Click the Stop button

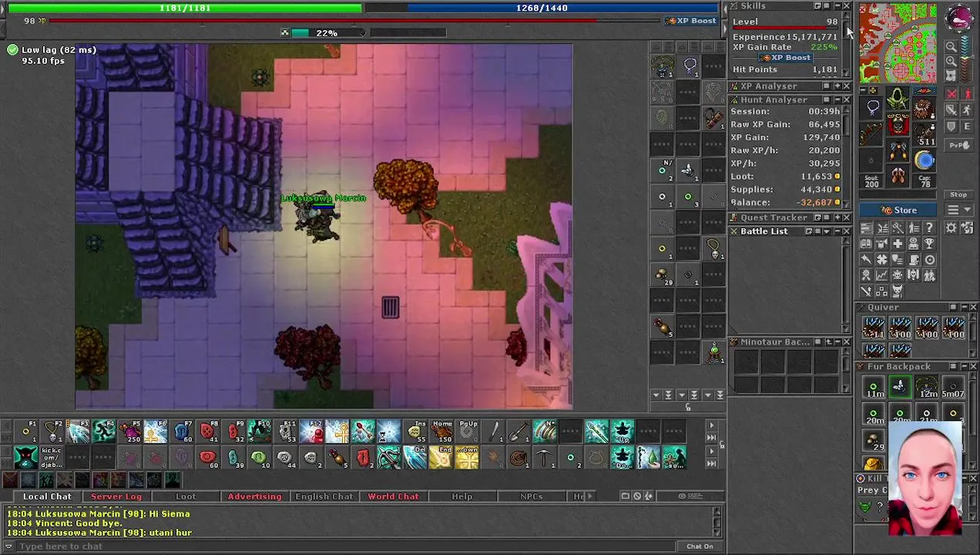(x=958, y=194)
